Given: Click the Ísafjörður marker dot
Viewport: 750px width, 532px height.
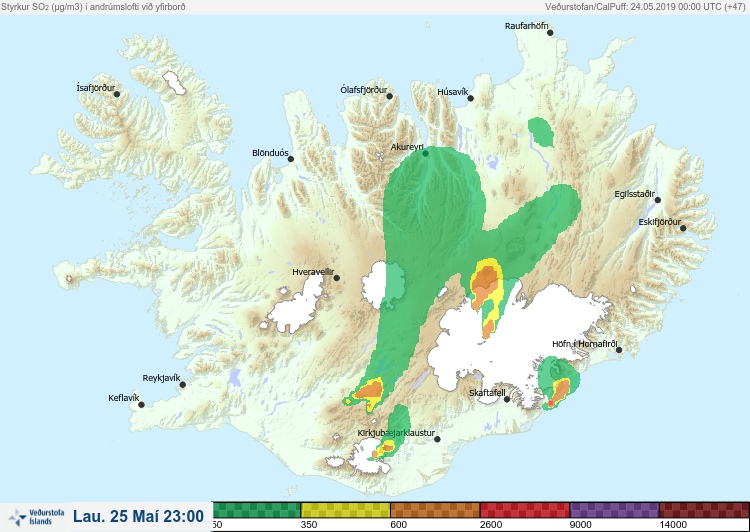Looking at the screenshot, I should click(x=117, y=94).
